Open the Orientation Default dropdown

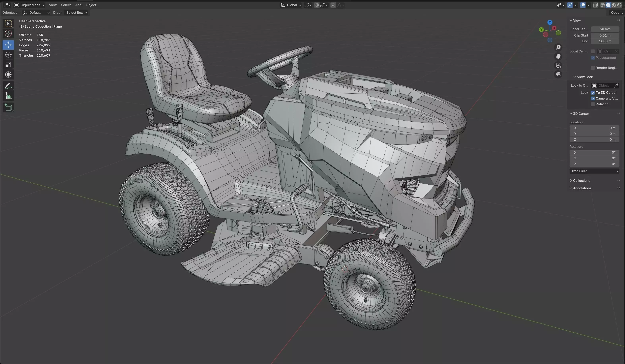(x=36, y=13)
